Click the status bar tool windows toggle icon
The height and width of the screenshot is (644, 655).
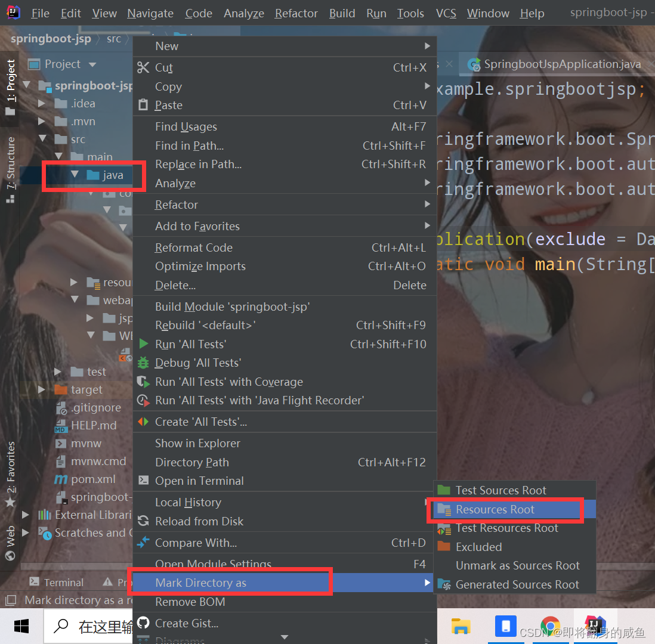(x=11, y=600)
